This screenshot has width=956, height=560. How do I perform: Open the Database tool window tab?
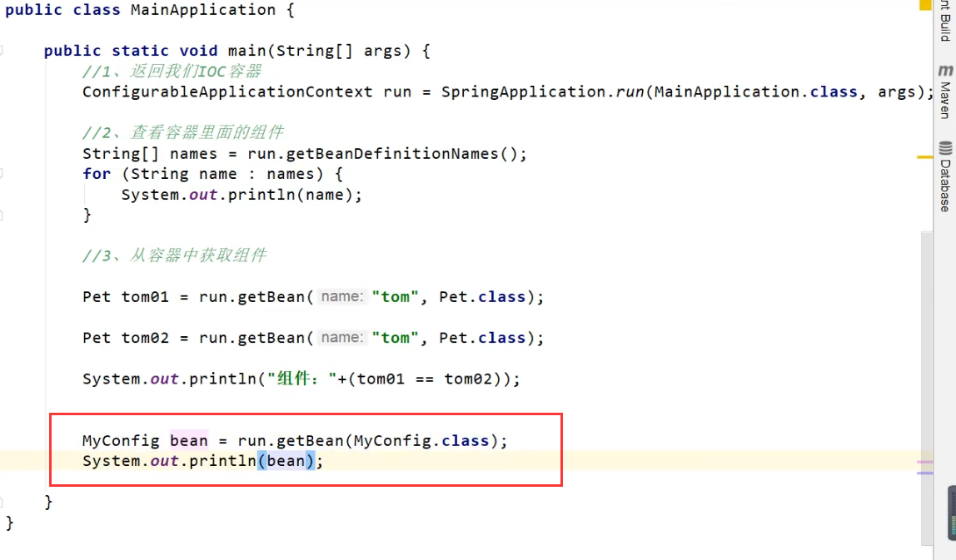[945, 176]
